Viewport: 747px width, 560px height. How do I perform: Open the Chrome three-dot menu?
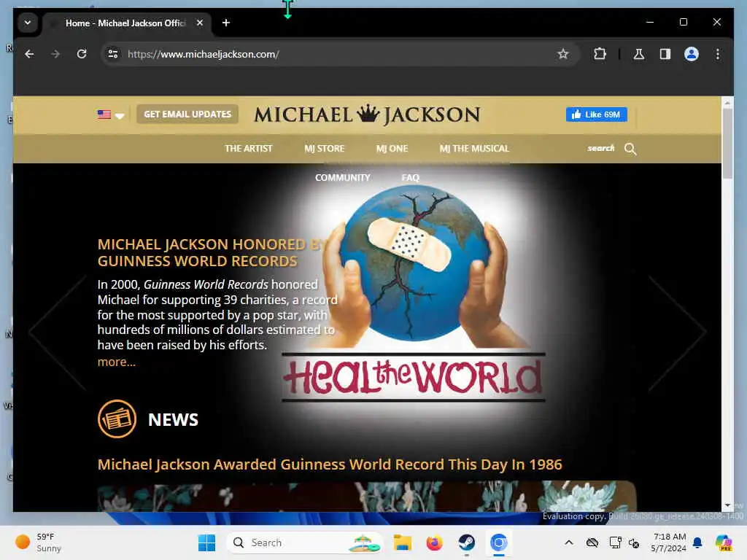tap(718, 54)
